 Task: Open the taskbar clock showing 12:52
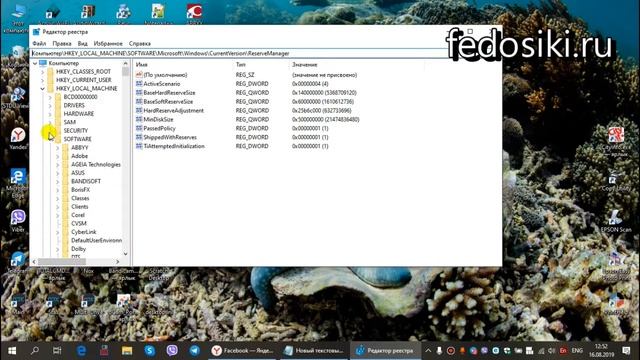(x=601, y=351)
